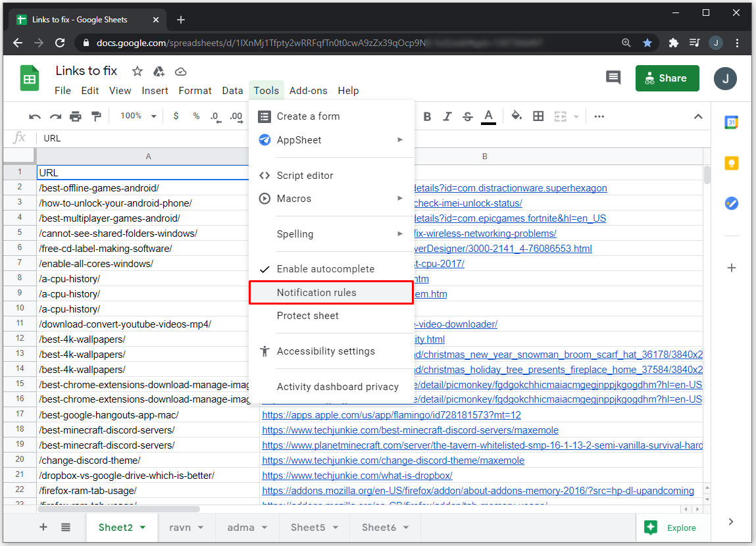756x546 pixels.
Task: Hide the menus with the collapse arrow
Action: (x=698, y=116)
